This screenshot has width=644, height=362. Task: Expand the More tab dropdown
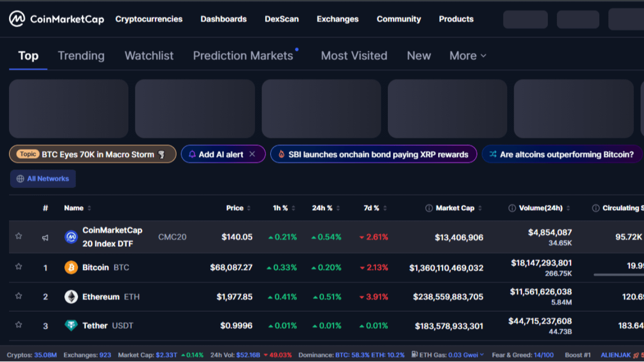[468, 56]
